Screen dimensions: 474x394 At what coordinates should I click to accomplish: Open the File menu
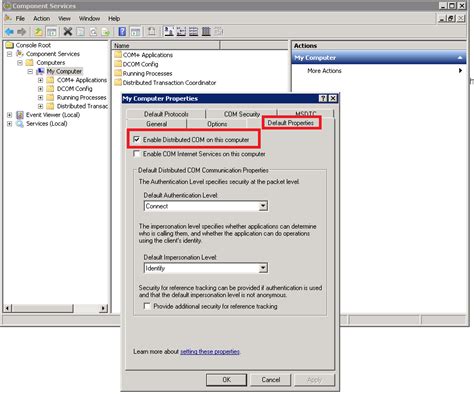(20, 19)
